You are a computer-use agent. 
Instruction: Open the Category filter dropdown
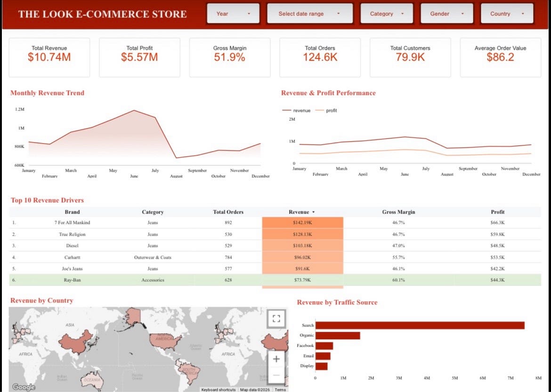click(387, 14)
